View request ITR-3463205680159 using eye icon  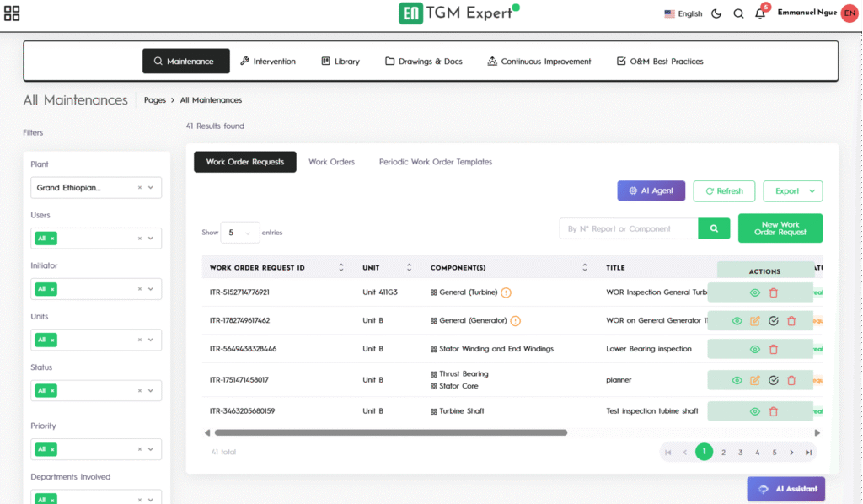pos(755,411)
